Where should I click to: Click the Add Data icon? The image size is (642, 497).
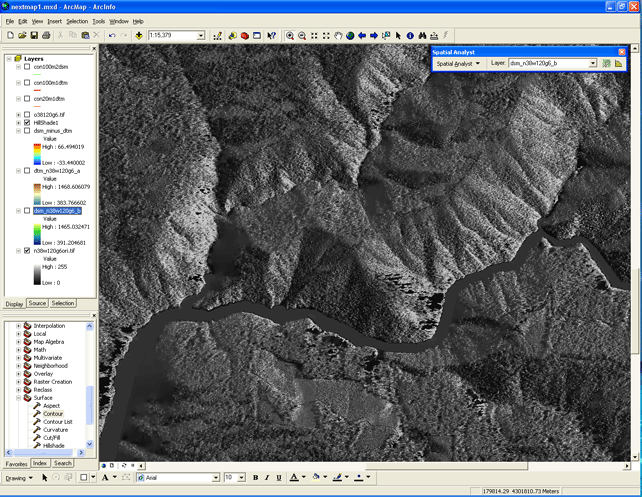(x=139, y=36)
